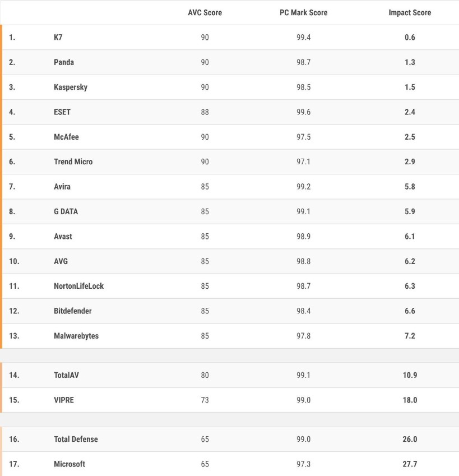Click the Bitdefender product name

coord(73,311)
